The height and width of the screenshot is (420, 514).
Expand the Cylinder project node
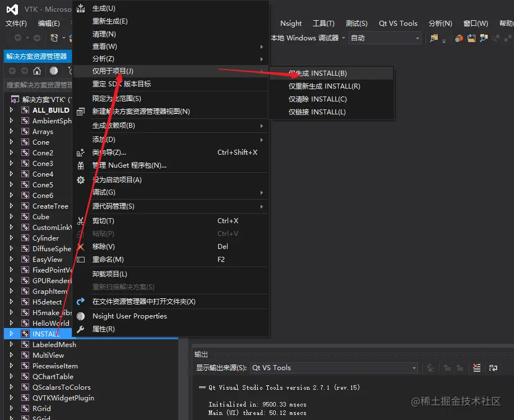pos(11,238)
